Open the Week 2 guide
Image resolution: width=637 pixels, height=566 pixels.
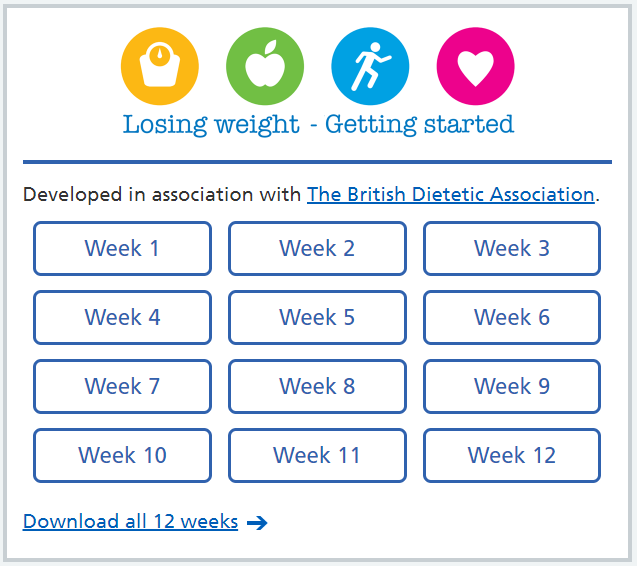point(317,248)
